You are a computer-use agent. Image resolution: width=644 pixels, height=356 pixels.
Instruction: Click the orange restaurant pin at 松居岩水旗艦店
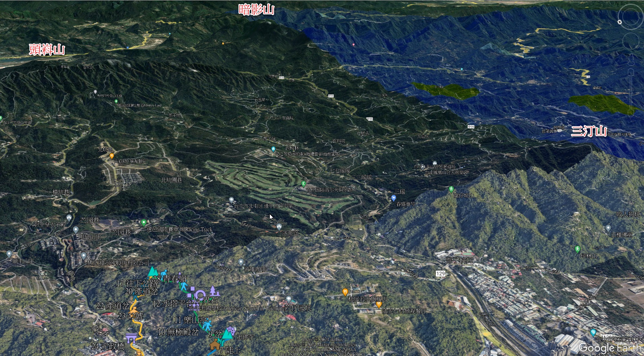(345, 292)
